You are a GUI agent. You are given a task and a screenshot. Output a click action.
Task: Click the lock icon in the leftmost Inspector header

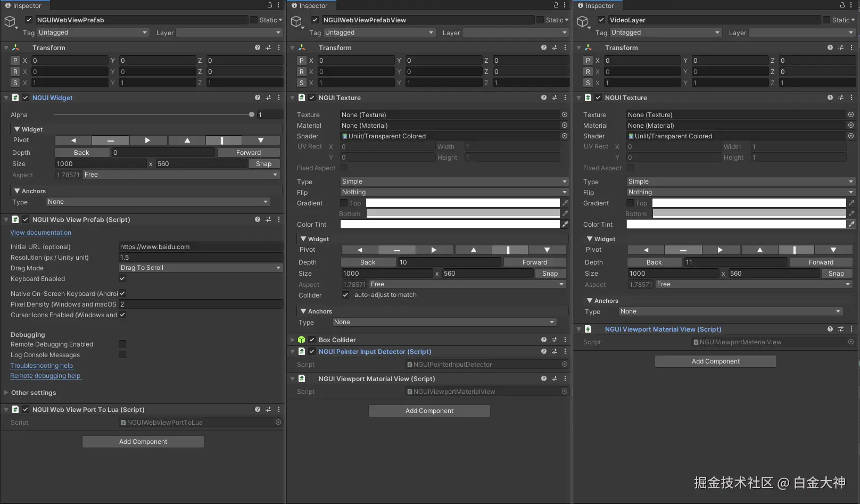pos(269,5)
